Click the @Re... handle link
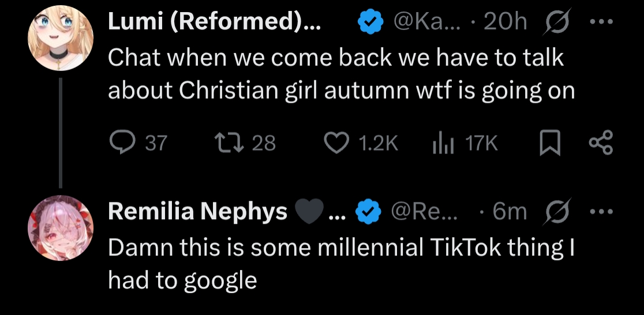Image resolution: width=644 pixels, height=315 pixels. [x=424, y=212]
